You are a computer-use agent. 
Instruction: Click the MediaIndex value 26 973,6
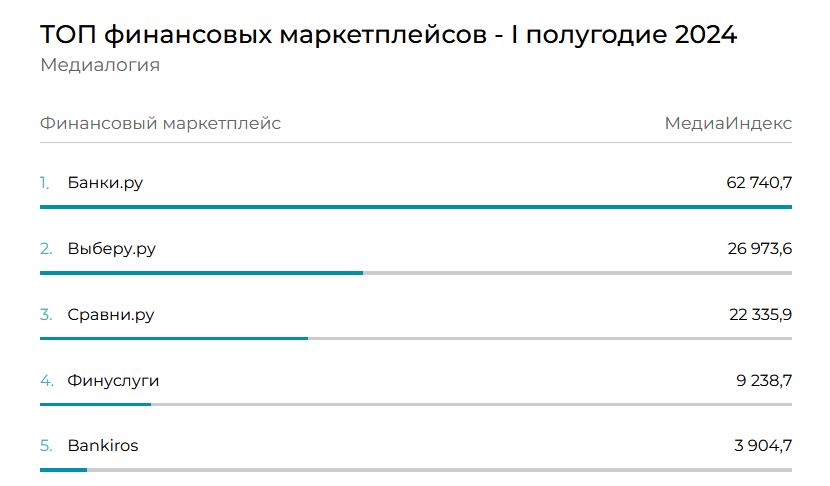pos(759,249)
